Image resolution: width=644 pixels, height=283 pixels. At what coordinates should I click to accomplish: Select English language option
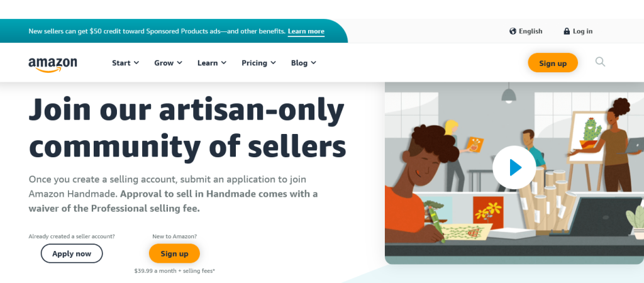(530, 31)
